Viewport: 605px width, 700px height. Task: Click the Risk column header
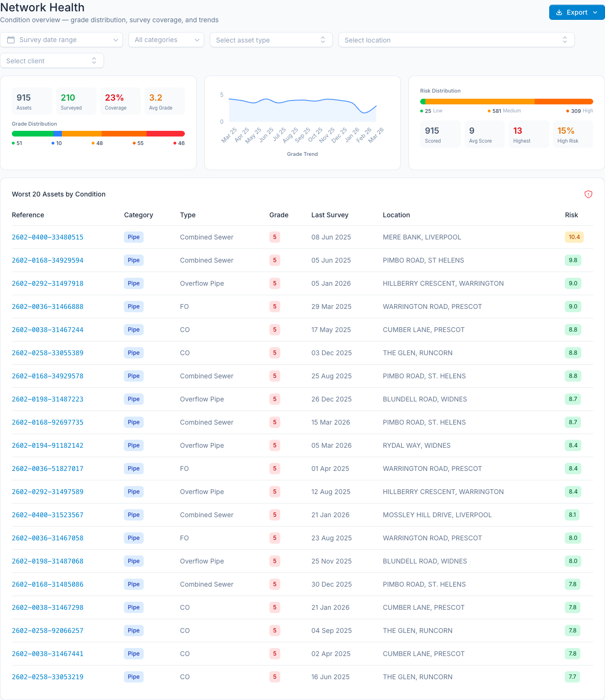[571, 215]
